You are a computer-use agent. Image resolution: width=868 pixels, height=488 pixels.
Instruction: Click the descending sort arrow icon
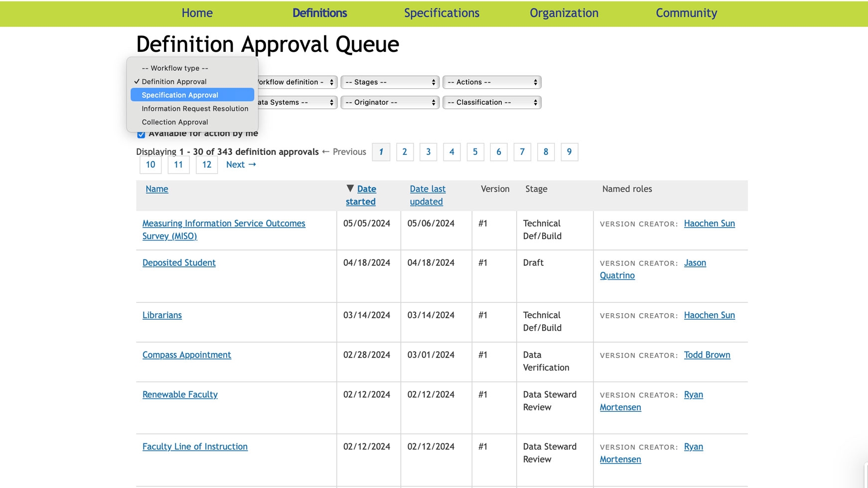point(350,188)
